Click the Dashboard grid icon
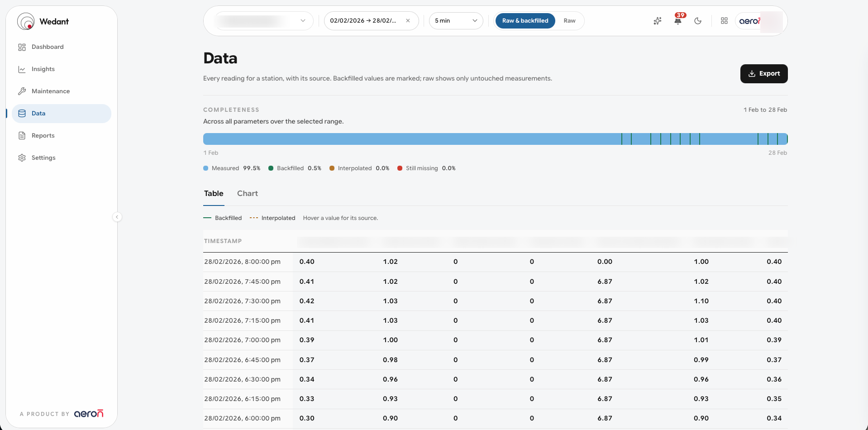Viewport: 868px width, 430px height. 22,47
